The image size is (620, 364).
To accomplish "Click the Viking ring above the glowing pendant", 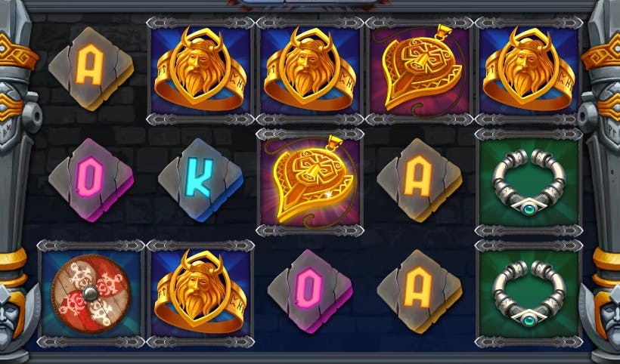I will [310, 69].
